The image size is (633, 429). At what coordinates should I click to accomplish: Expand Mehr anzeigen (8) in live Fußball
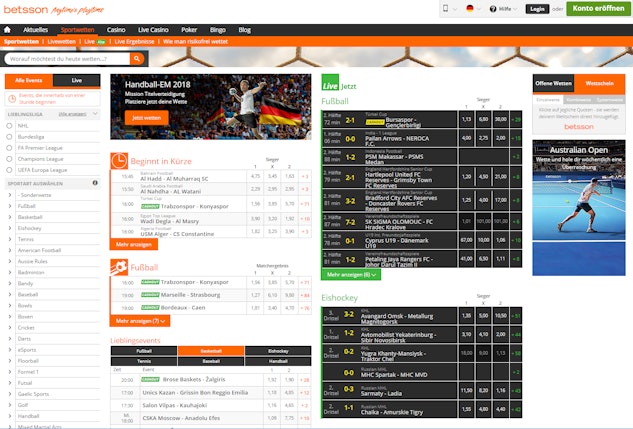pos(351,274)
